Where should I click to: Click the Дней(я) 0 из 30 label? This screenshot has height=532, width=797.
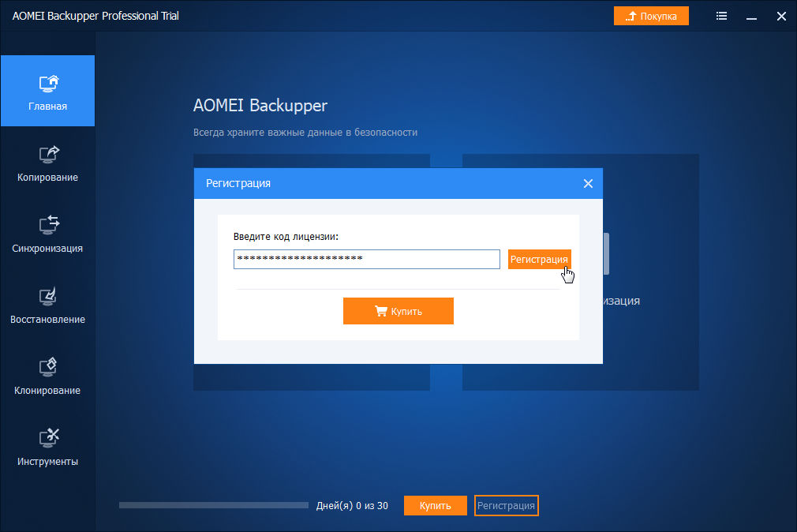click(352, 506)
